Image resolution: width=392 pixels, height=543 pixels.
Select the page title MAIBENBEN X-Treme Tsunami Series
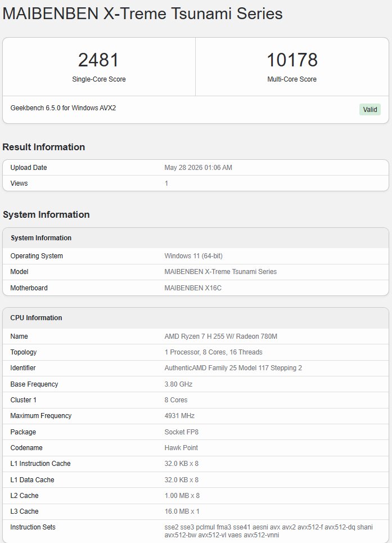click(142, 14)
